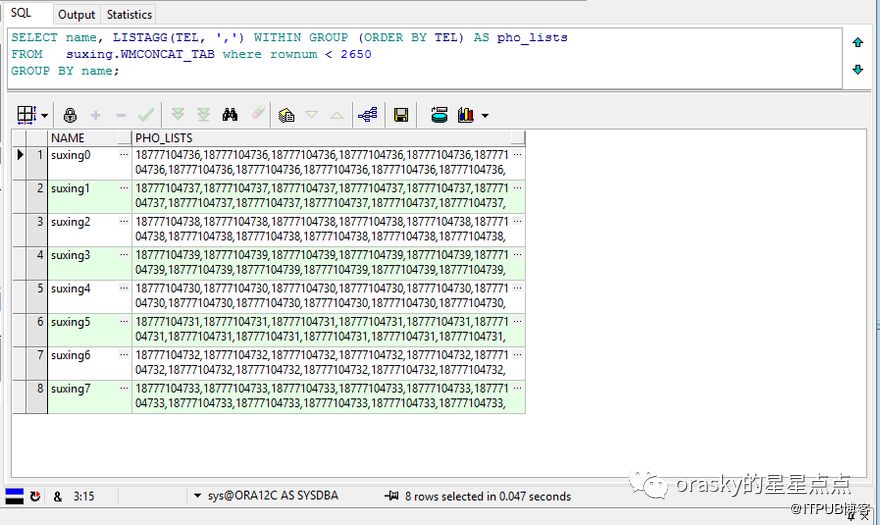Click the floppy disk export results icon
Image resolution: width=880 pixels, height=525 pixels.
point(401,115)
